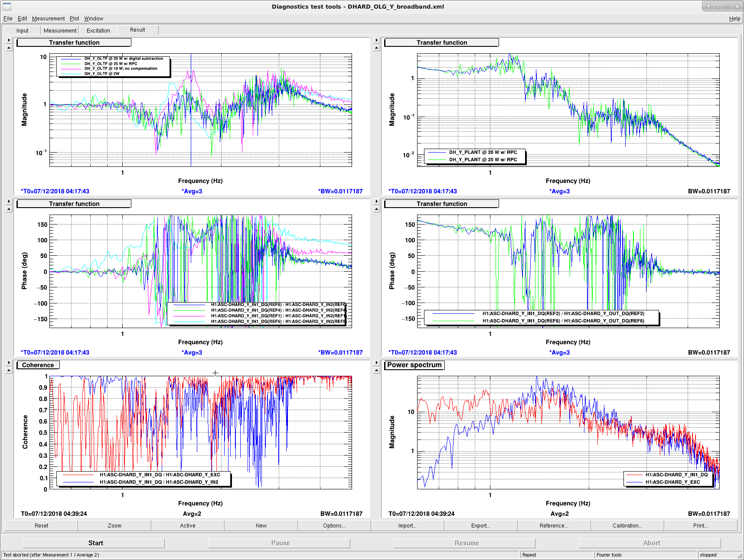Click right-arrow button beside left phase plot
Screen dimensions: 744x560
9,202
